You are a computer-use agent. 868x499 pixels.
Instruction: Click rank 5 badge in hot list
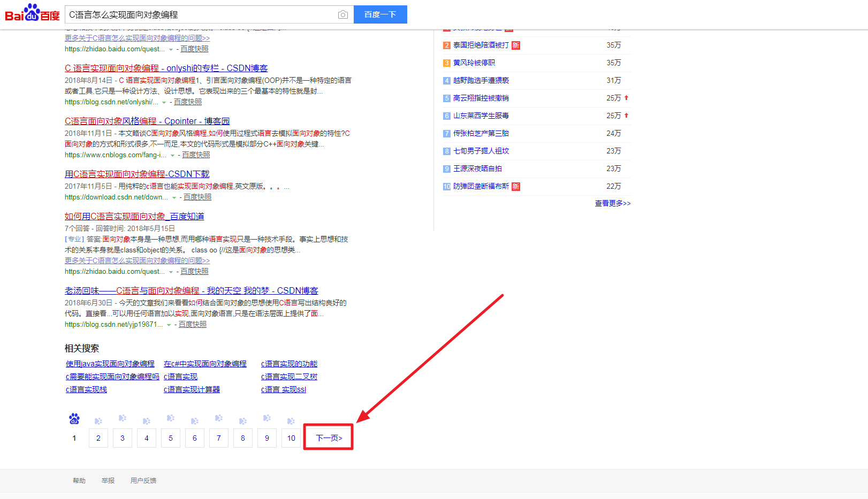click(447, 98)
